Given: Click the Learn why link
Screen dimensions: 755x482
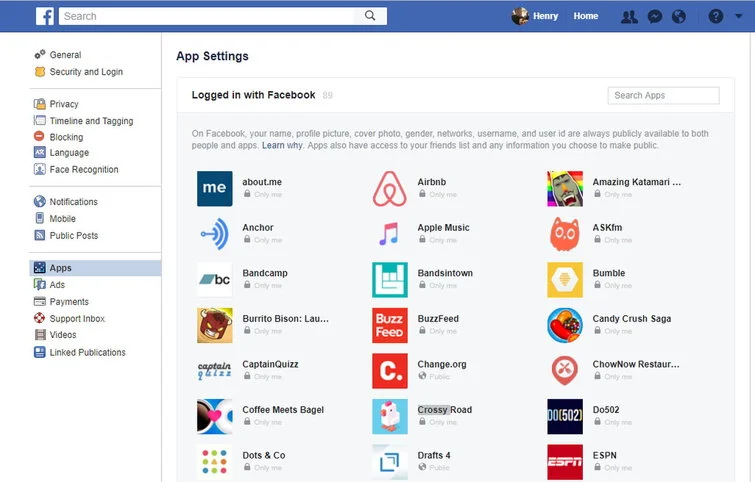Looking at the screenshot, I should click(282, 146).
